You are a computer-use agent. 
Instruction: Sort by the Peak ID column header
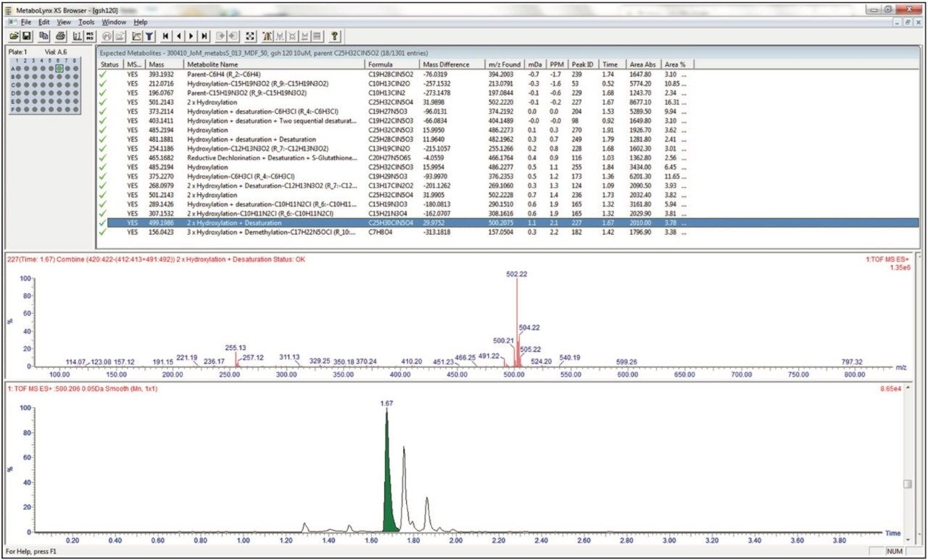coord(584,64)
